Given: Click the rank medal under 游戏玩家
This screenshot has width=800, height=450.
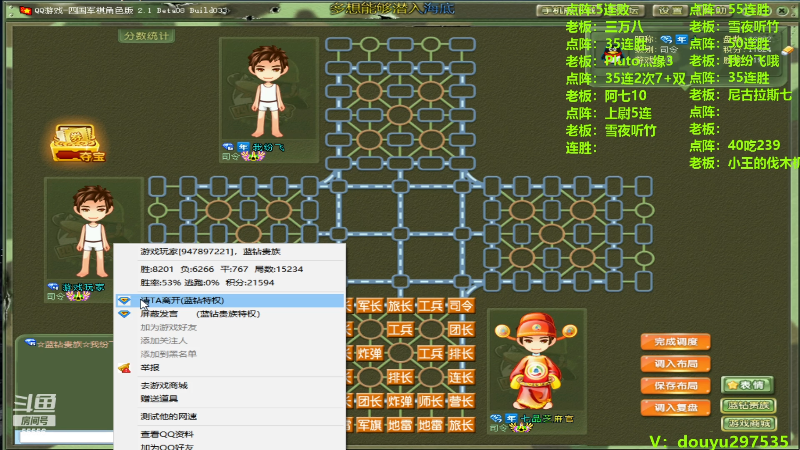Looking at the screenshot, I should pos(78,296).
